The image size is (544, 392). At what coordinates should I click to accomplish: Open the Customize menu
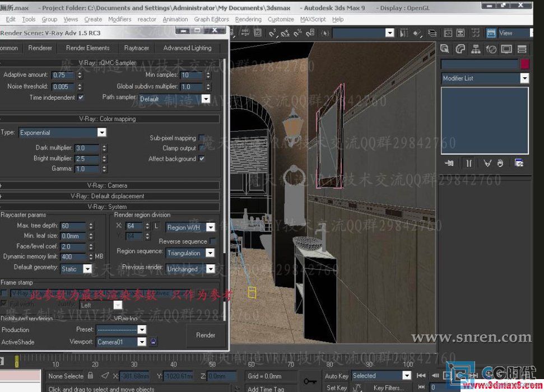281,20
